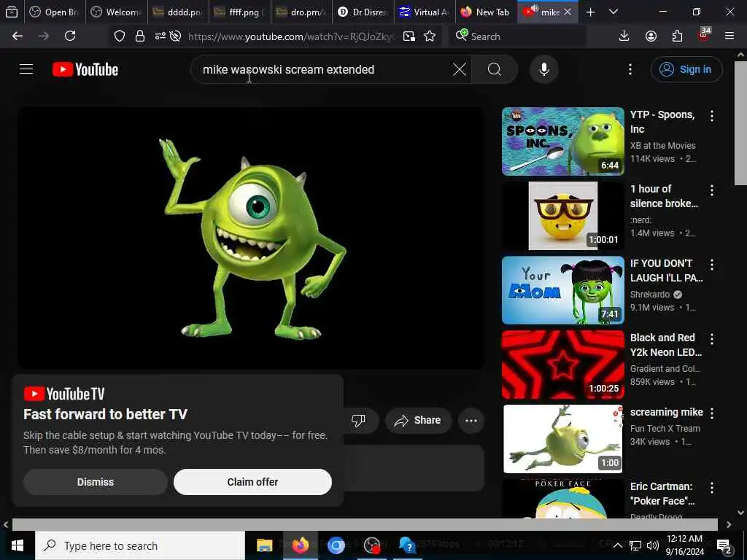Image resolution: width=747 pixels, height=560 pixels.
Task: Open YTP - Spoons, Inc thumbnail
Action: [x=562, y=141]
